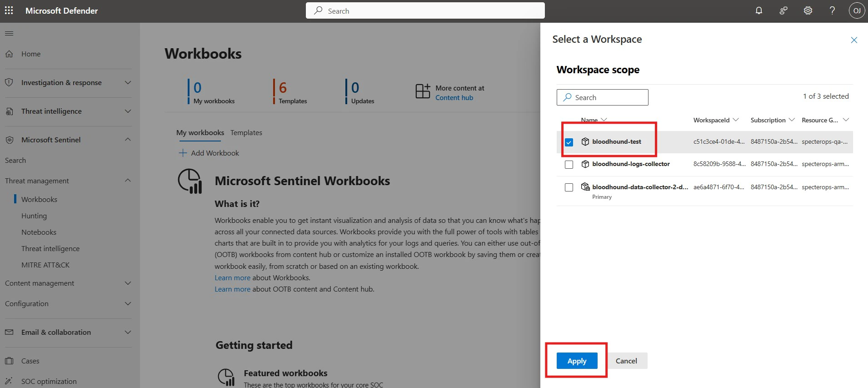This screenshot has width=868, height=388.
Task: Click the SOC optimization icon
Action: click(9, 381)
